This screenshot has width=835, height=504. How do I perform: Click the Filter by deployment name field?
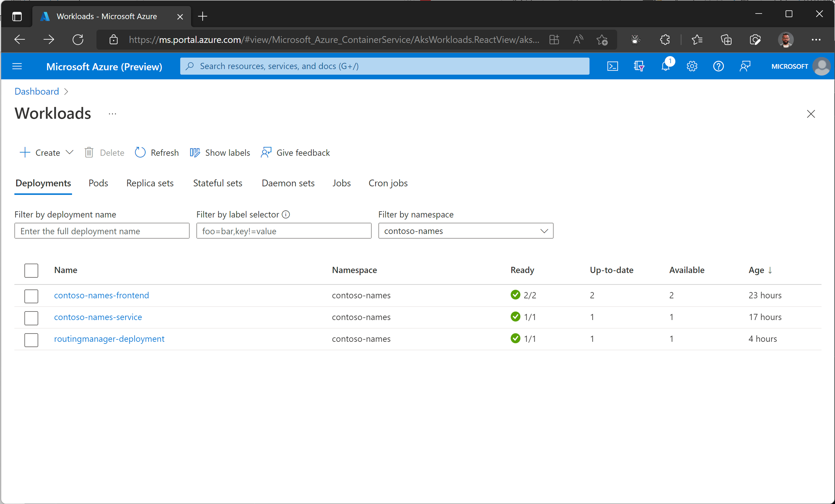102,231
